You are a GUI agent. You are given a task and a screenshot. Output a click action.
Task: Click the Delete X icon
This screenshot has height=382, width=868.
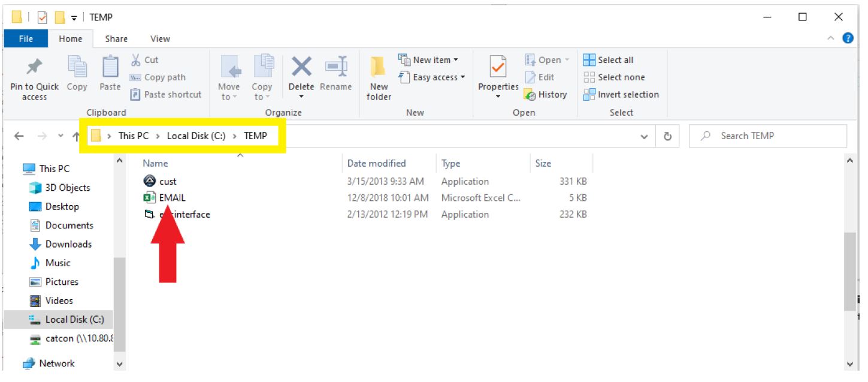coord(301,66)
